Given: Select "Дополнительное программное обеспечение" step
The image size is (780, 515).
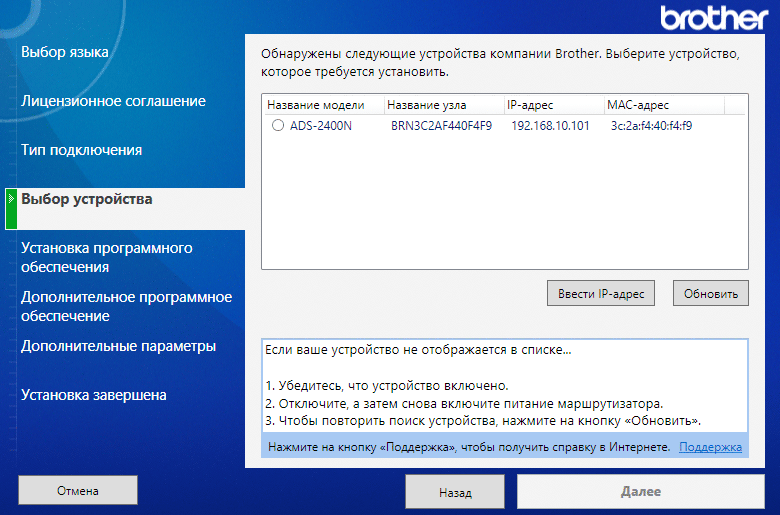Looking at the screenshot, I should tap(126, 306).
